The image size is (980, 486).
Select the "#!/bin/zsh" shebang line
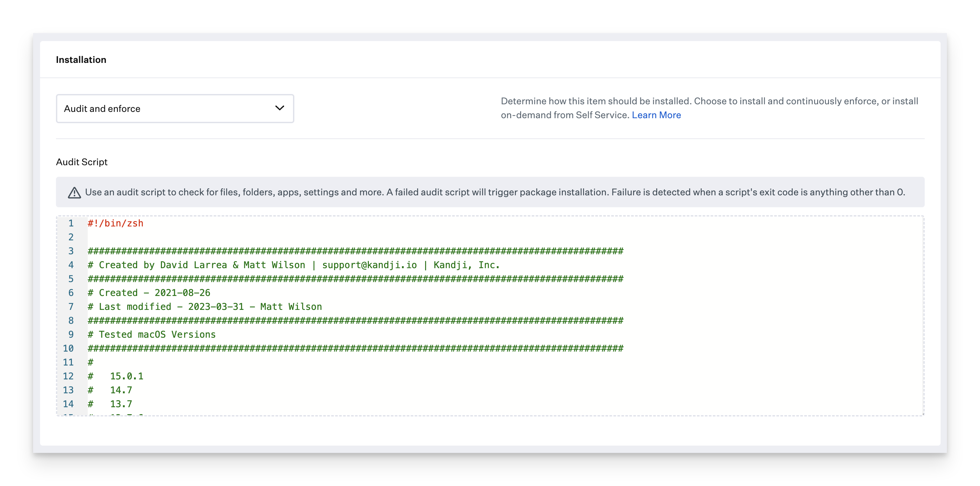coord(115,223)
